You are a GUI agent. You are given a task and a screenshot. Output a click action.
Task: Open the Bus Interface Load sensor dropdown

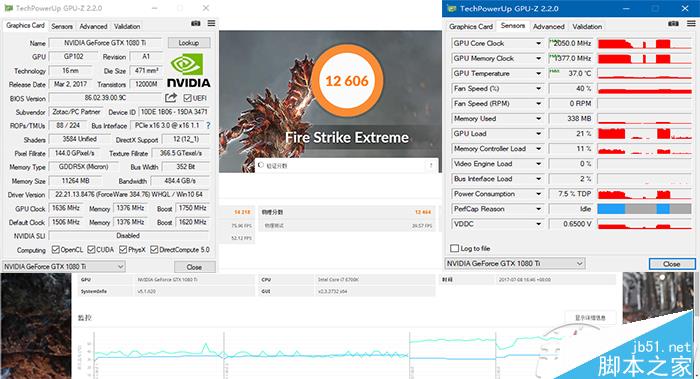(x=538, y=179)
